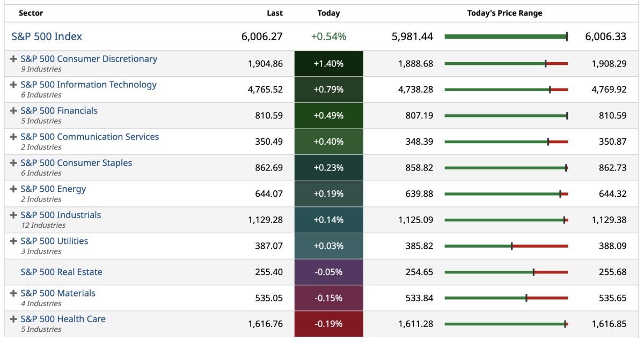The image size is (644, 349).
Task: Open the S&P 500 Index link
Action: click(x=47, y=36)
